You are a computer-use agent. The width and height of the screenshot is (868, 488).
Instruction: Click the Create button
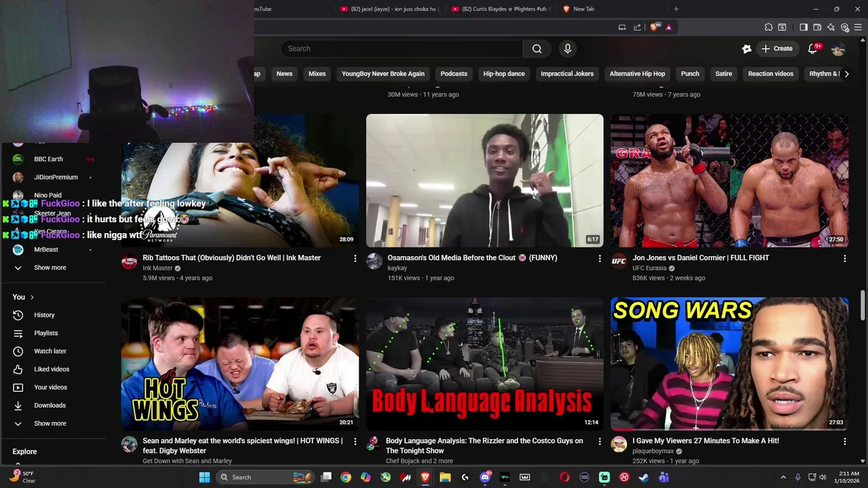(x=777, y=49)
